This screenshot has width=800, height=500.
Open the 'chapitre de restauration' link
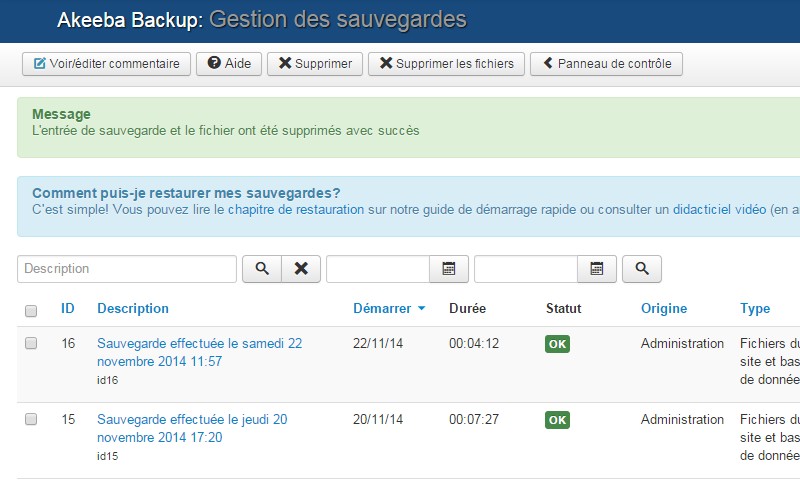pyautogui.click(x=296, y=210)
